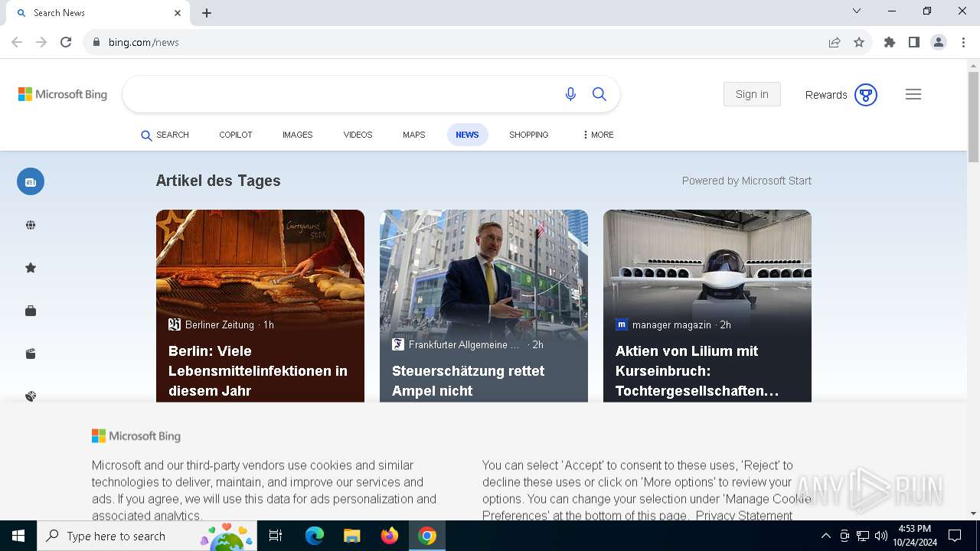Image resolution: width=980 pixels, height=551 pixels.
Task: Open Aktien von Lilium article
Action: coord(697,371)
